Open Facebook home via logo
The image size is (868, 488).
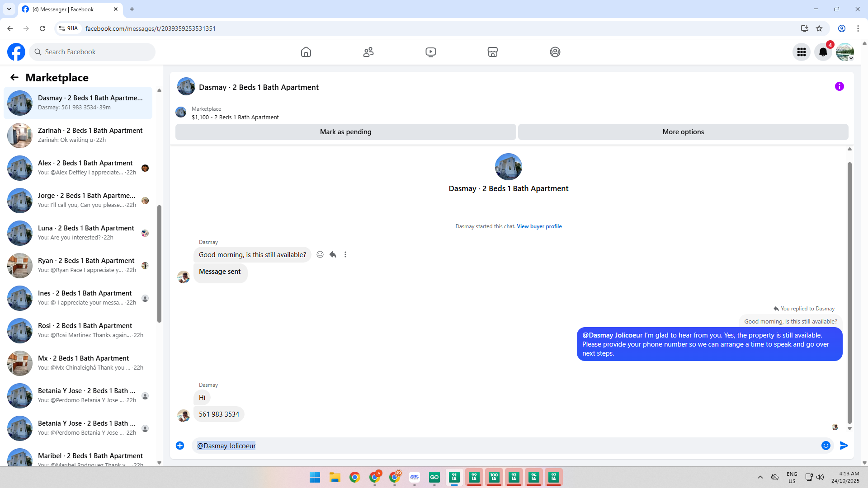(16, 52)
